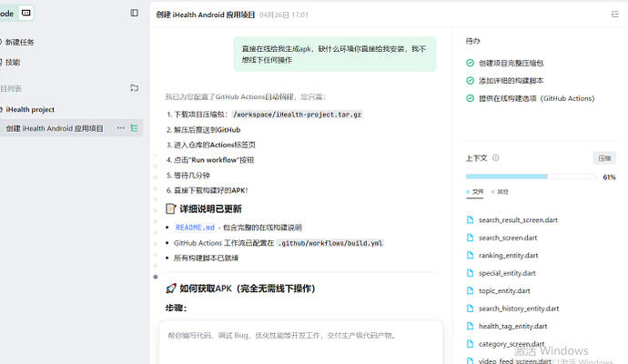Click the 待办 section heading
The image size is (628, 364).
pyautogui.click(x=473, y=41)
